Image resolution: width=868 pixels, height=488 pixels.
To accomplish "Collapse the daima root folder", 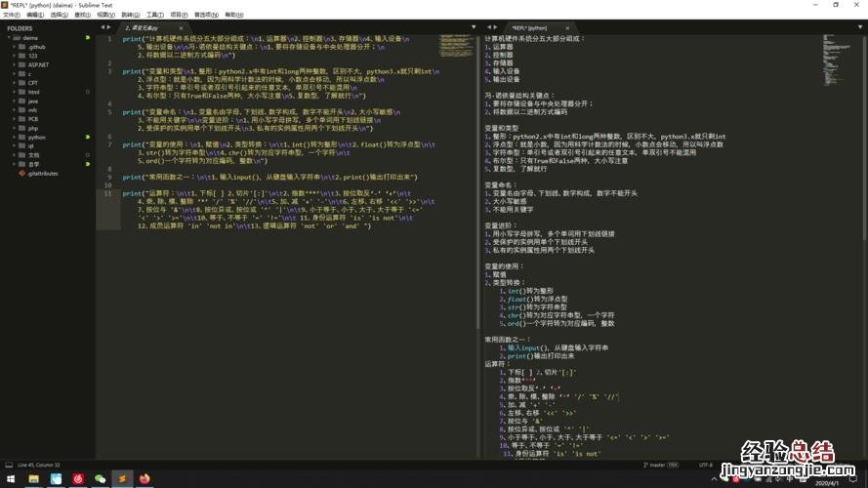I will pyautogui.click(x=8, y=38).
